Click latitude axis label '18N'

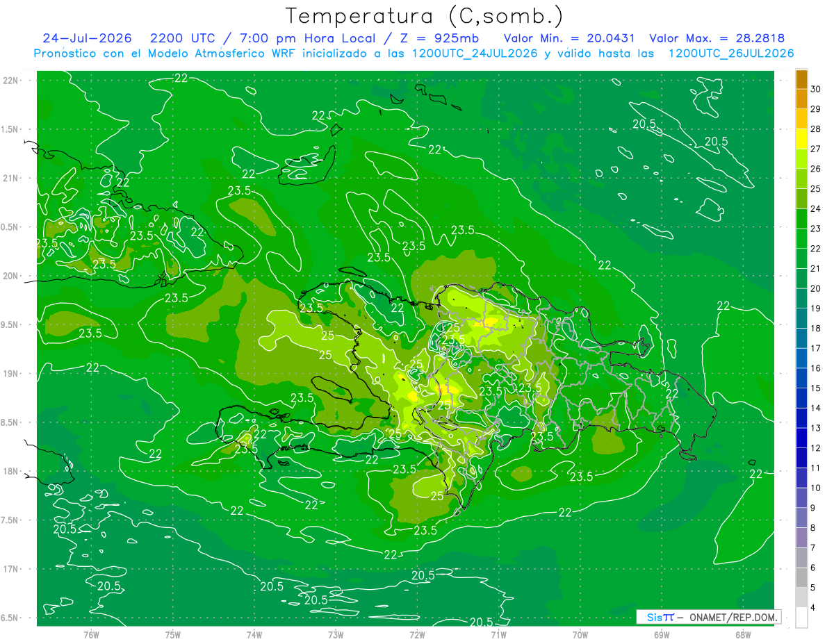[x=12, y=471]
